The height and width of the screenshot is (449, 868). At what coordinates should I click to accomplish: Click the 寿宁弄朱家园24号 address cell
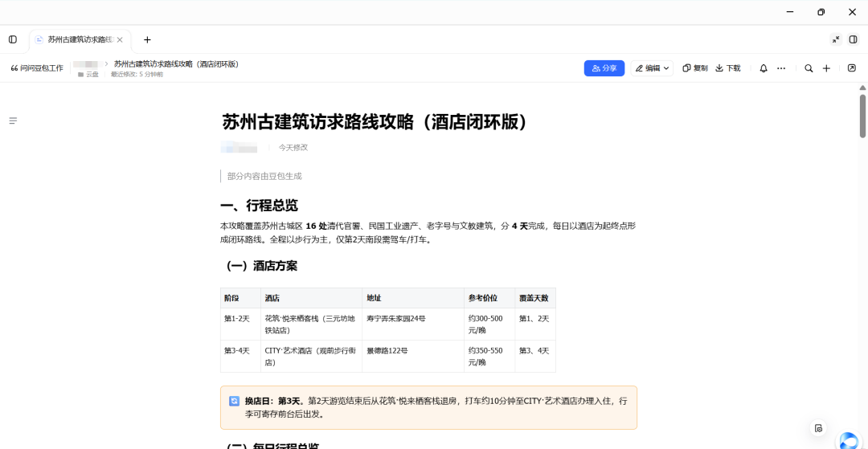[x=413, y=324]
